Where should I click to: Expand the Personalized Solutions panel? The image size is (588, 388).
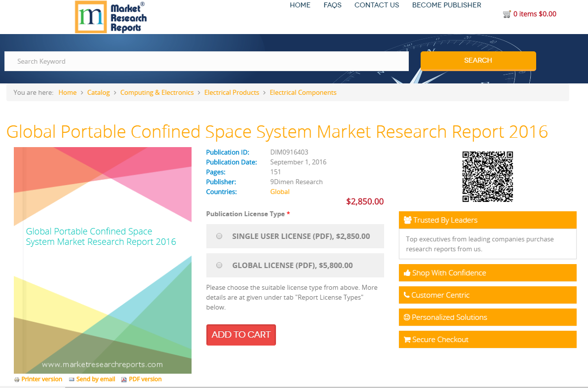pos(487,317)
